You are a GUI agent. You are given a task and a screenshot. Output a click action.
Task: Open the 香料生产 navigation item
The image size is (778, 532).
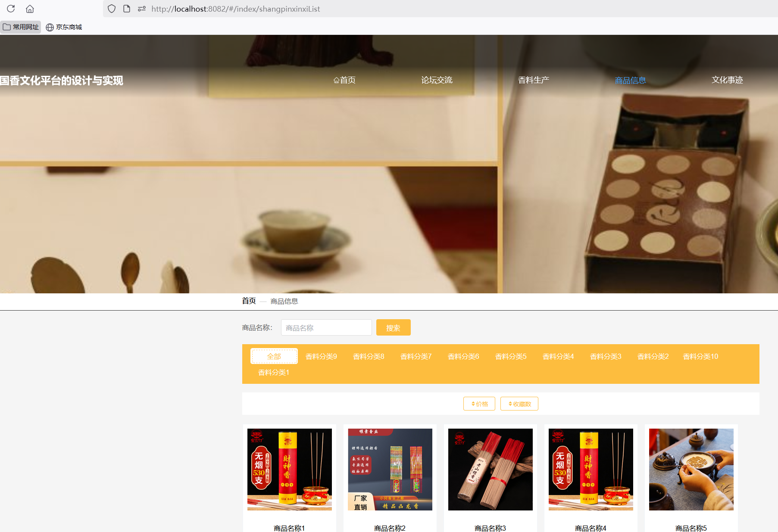point(533,80)
